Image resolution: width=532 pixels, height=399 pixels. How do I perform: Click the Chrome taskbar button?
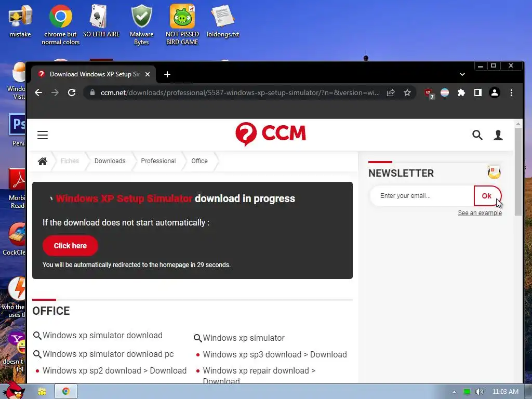66,391
